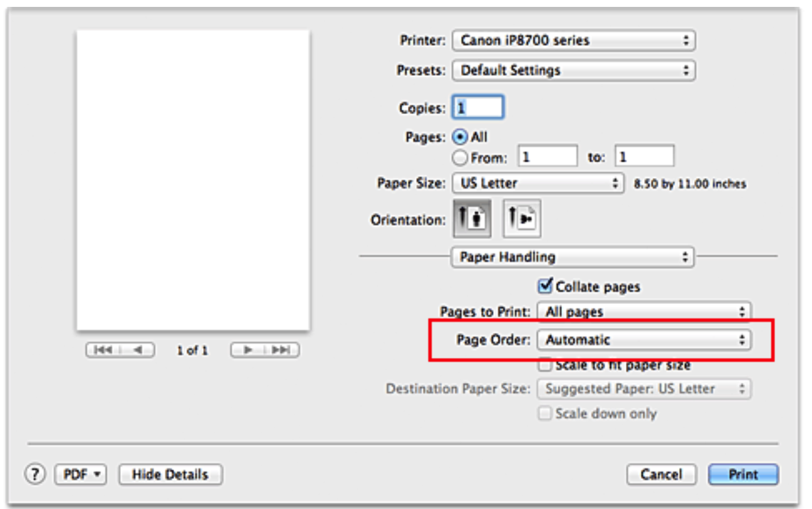812x509 pixels.
Task: Open the Pages to Print dropdown
Action: click(x=645, y=312)
